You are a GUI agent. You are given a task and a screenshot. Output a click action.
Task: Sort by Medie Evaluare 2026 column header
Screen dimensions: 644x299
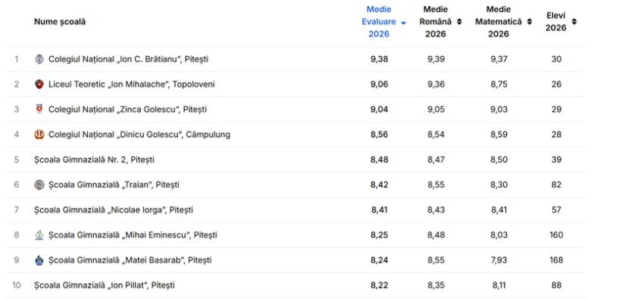(x=379, y=22)
